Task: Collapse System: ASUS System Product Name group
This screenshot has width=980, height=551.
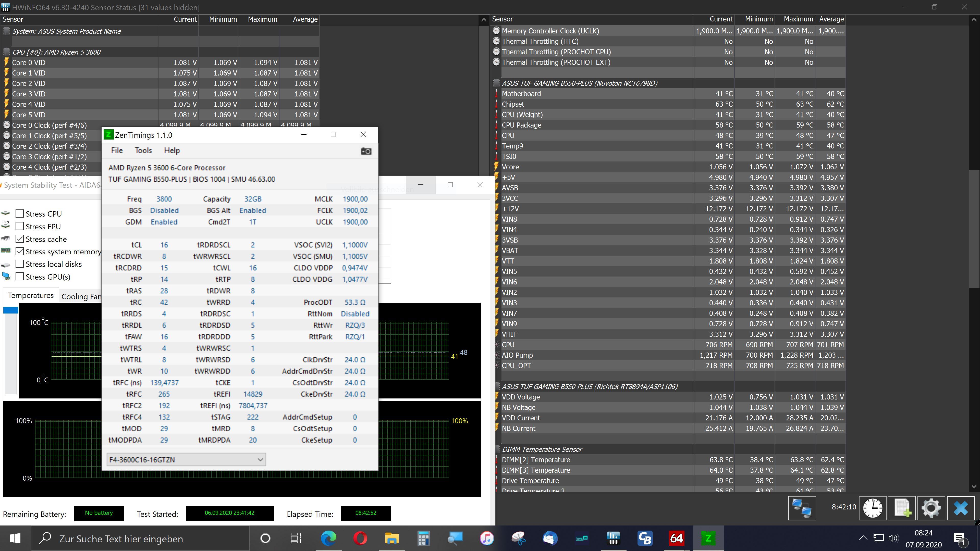Action: 6,31
